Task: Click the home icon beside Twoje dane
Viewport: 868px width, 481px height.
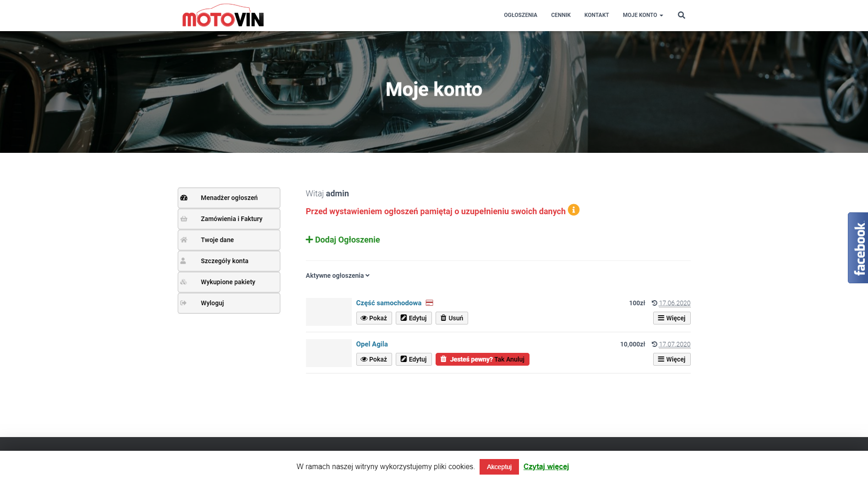Action: pyautogui.click(x=185, y=240)
